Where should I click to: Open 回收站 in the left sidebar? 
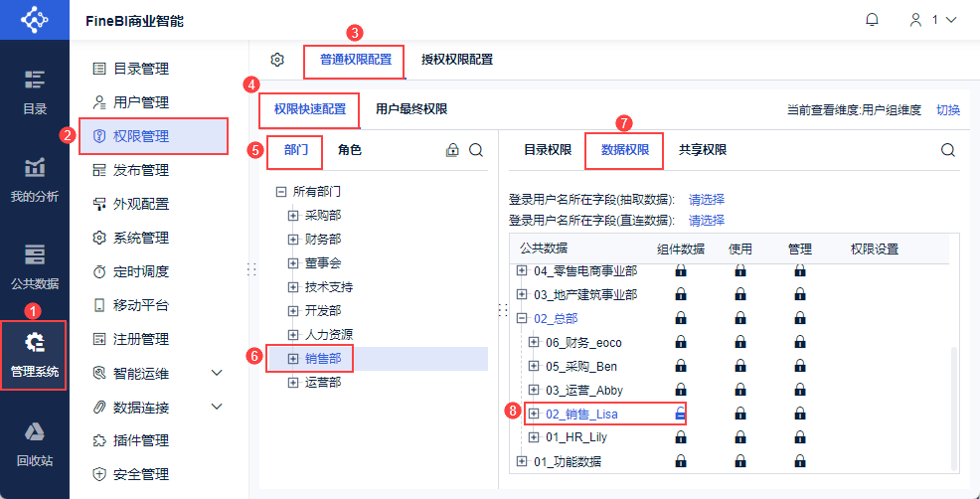35,444
